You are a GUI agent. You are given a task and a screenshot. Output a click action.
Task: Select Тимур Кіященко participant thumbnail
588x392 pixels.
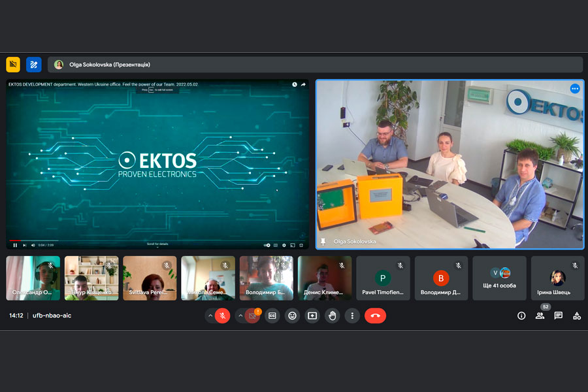[91, 278]
